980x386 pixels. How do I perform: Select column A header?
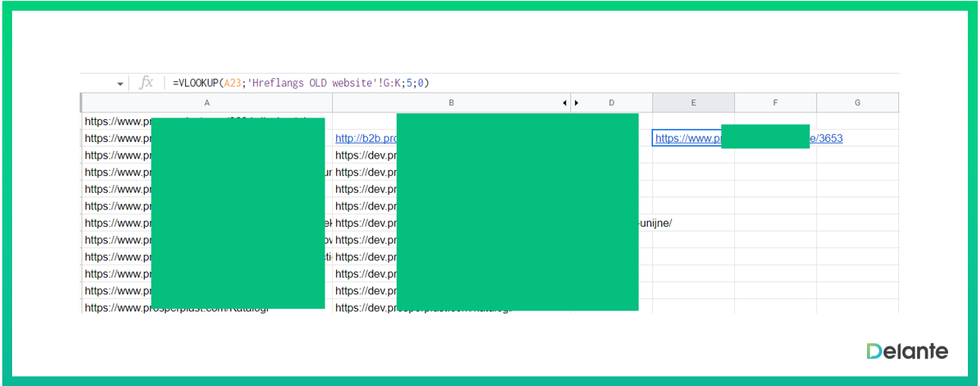[206, 102]
